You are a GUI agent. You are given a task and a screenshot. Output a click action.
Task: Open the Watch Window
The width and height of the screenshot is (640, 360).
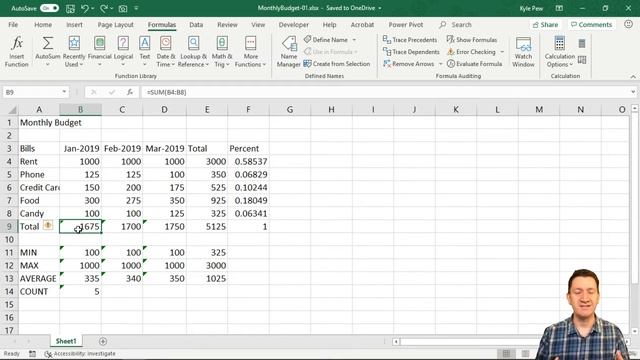(x=523, y=51)
